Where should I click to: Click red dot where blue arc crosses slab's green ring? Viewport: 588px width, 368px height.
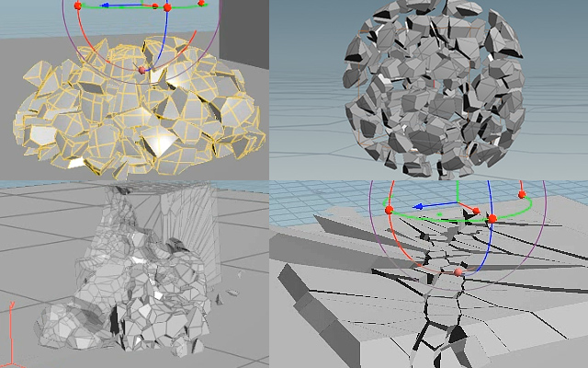pyautogui.click(x=492, y=219)
